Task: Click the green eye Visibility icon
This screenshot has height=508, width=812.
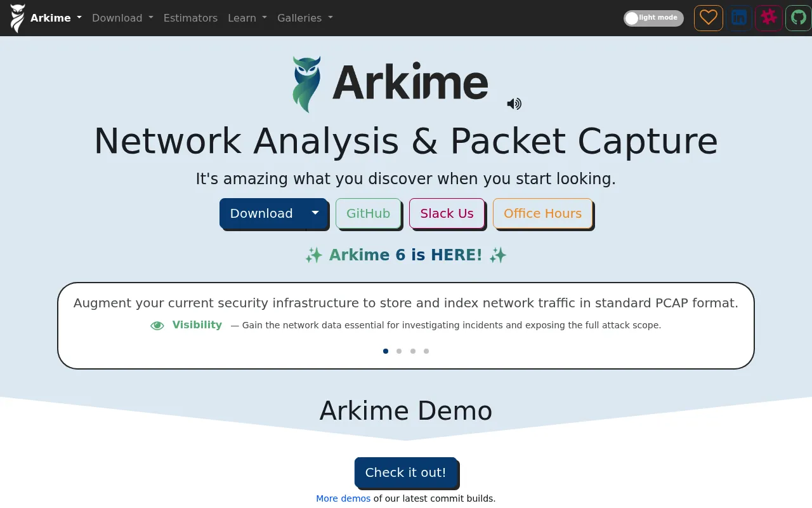Action: click(157, 326)
